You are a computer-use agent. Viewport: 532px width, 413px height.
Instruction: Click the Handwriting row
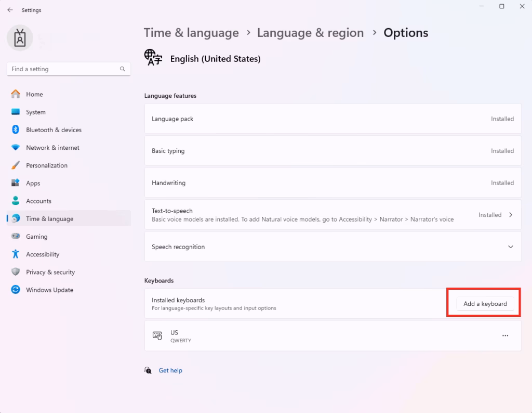point(333,183)
